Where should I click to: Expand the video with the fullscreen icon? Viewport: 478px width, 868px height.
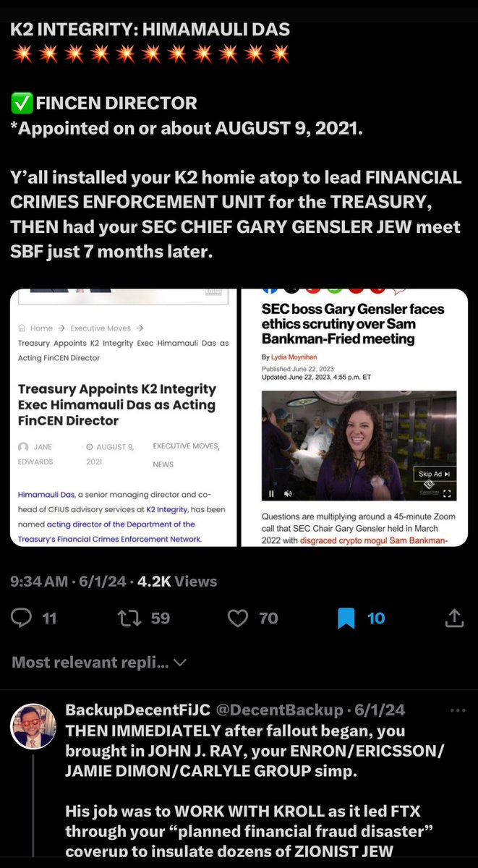[x=446, y=494]
